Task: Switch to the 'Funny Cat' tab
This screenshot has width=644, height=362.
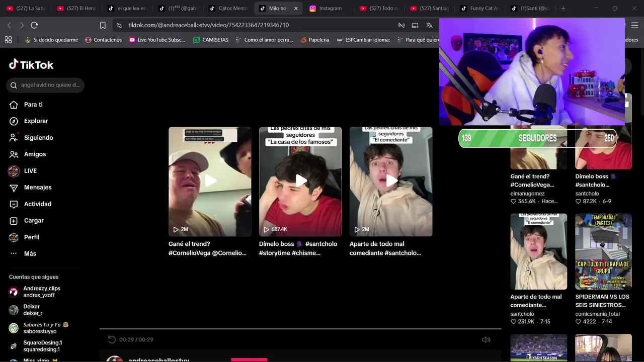Action: (479, 9)
